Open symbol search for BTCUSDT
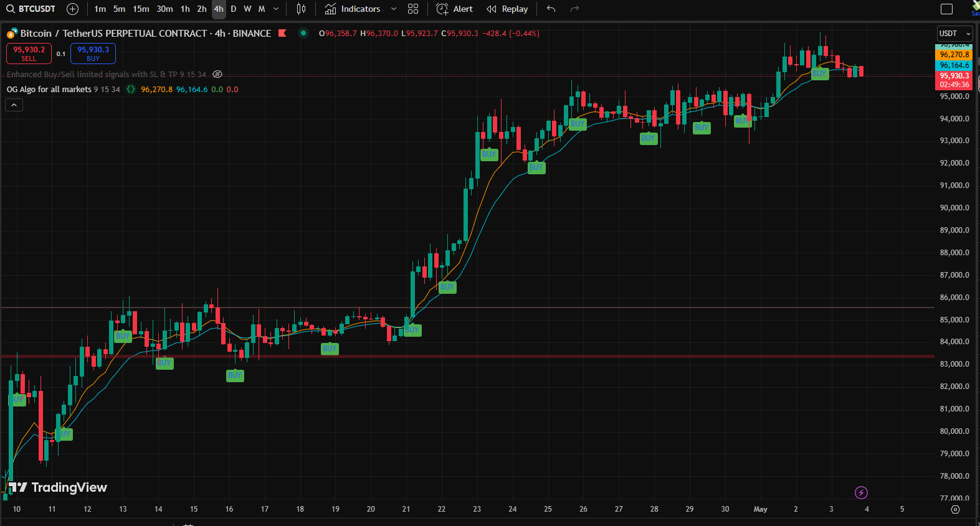Screen dimensions: 980x526 click(31, 9)
